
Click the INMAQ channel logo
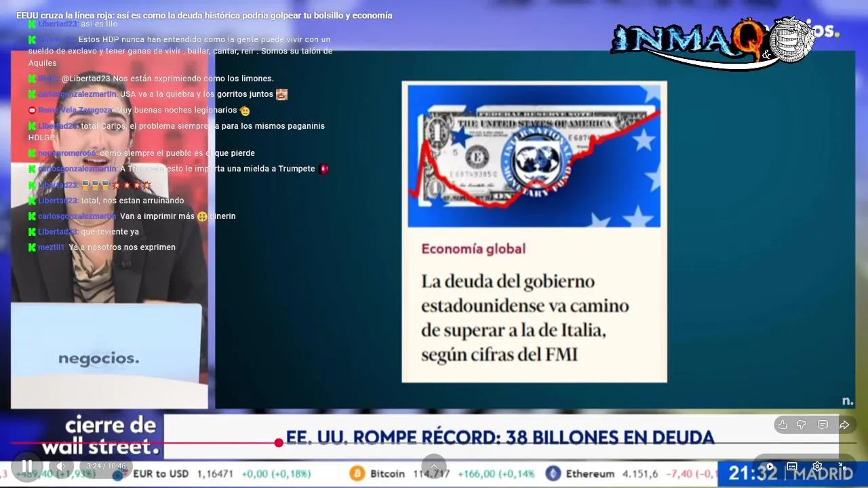(713, 42)
